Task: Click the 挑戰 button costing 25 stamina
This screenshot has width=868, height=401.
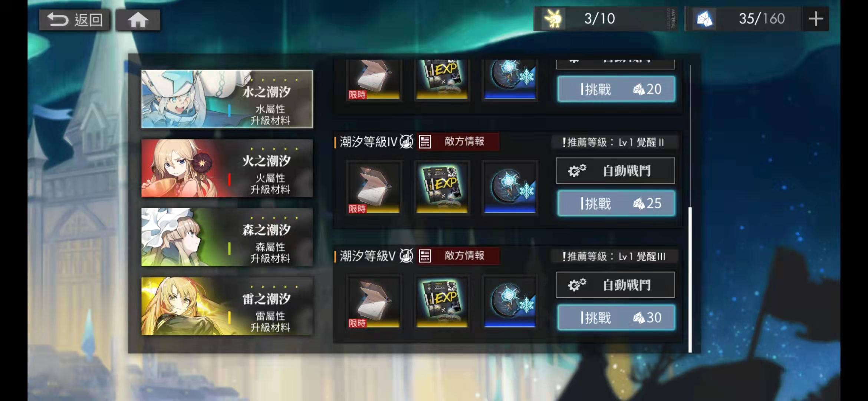Action: coord(616,203)
